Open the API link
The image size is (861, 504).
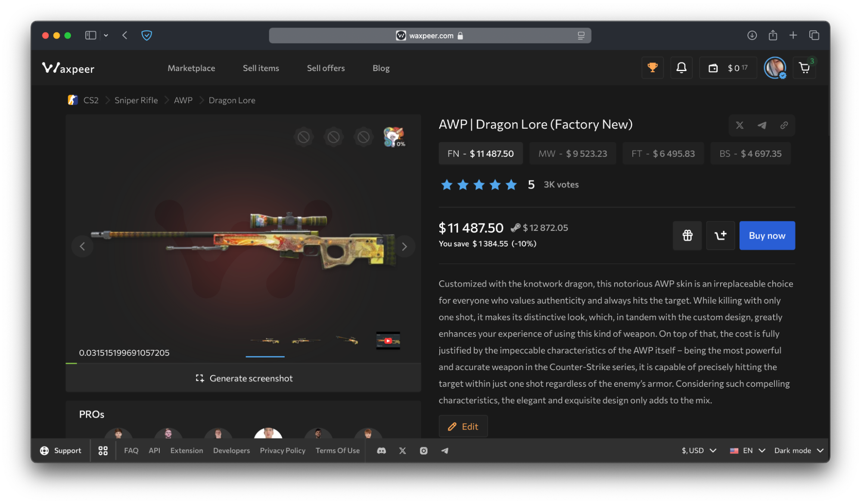154,451
